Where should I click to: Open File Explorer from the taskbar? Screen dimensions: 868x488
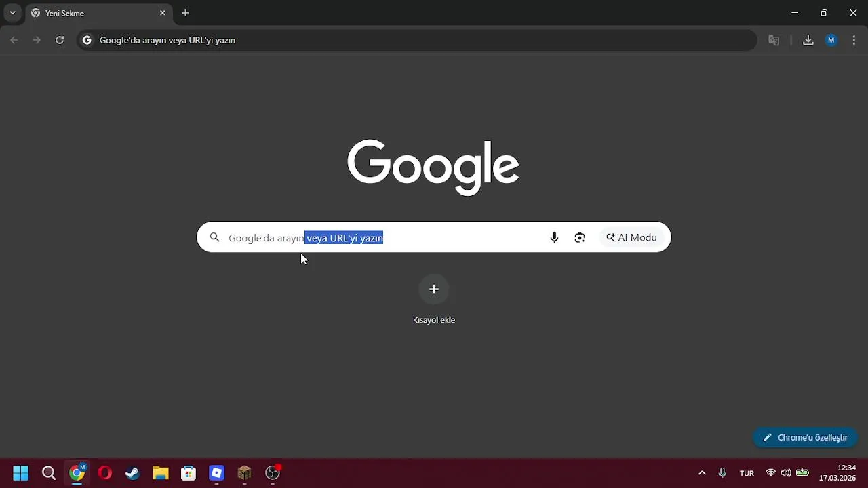(161, 473)
